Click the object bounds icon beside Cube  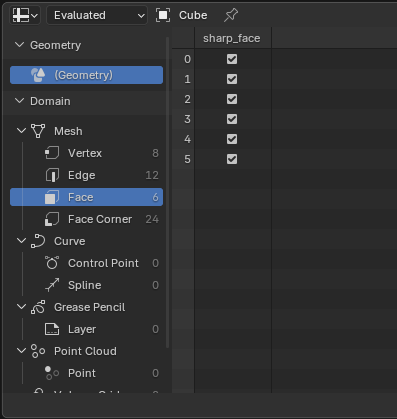point(163,15)
